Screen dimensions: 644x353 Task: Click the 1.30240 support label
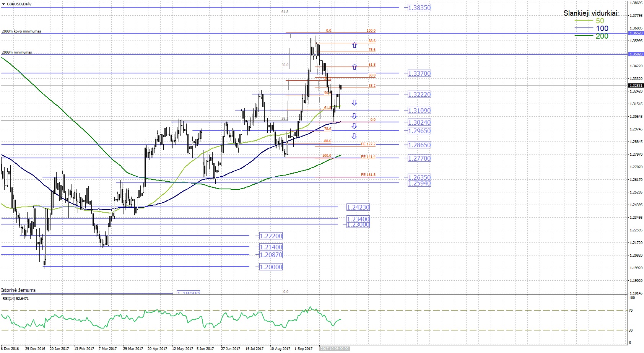(419, 122)
